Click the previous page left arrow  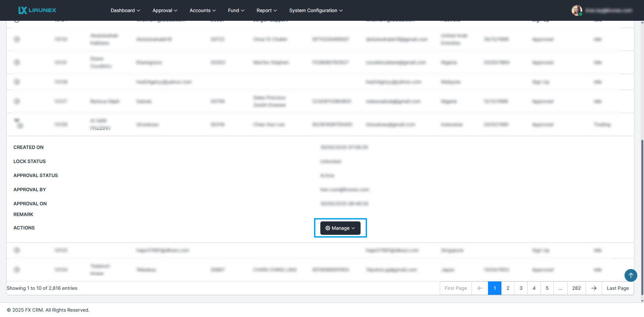click(480, 288)
